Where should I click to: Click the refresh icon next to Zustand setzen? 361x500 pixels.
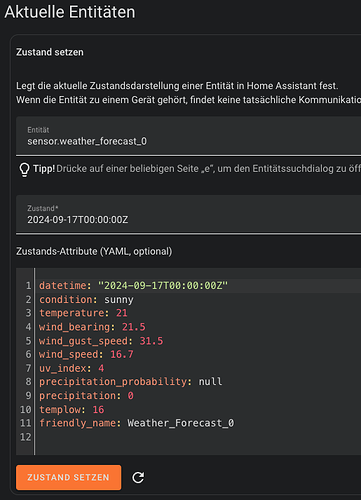click(138, 477)
